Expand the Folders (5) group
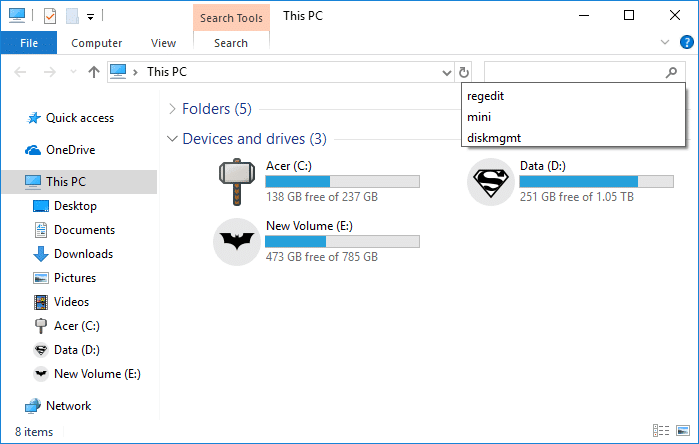Screen dimensions: 699x444 tap(172, 109)
